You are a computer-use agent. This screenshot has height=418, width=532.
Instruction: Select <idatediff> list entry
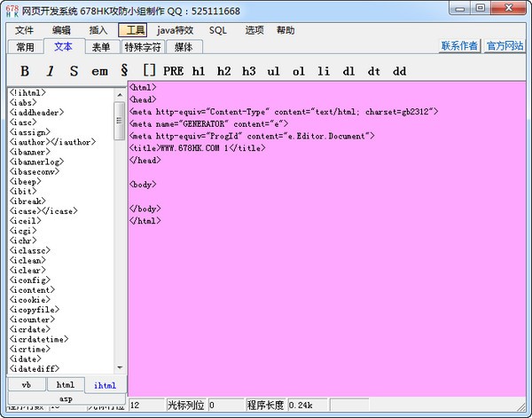coord(35,369)
